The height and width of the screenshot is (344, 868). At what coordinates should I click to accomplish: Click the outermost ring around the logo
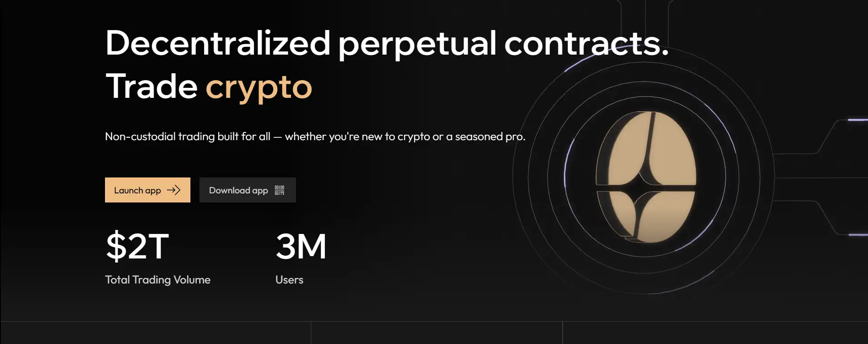point(514,177)
